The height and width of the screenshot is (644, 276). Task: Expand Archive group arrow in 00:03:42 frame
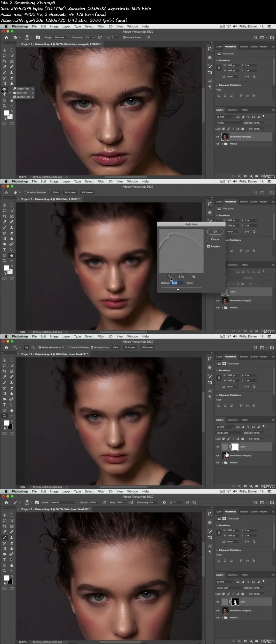[x=222, y=463]
